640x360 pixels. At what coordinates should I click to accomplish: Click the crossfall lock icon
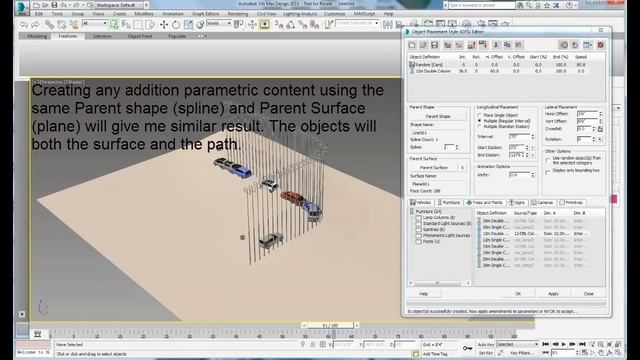[x=600, y=129]
